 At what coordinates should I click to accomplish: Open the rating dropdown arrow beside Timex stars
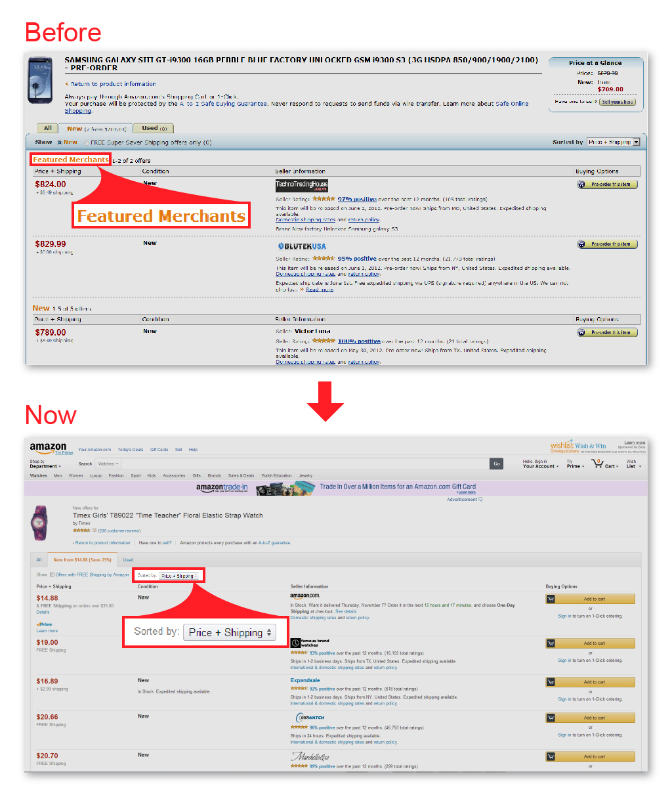(94, 531)
